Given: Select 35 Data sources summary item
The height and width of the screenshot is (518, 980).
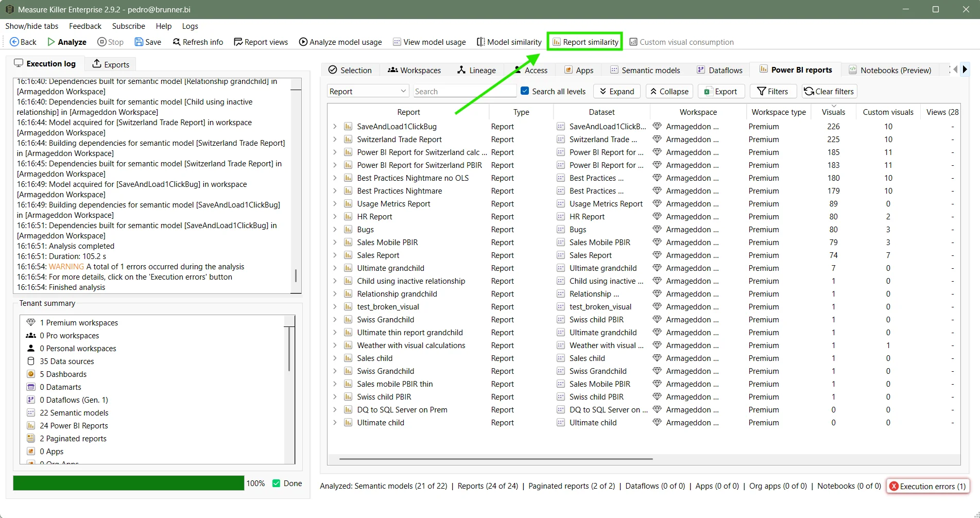Looking at the screenshot, I should click(x=67, y=361).
